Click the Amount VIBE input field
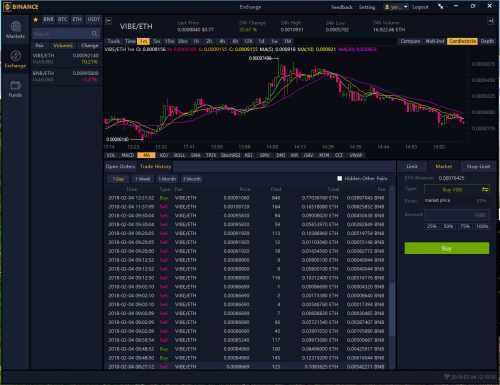 pos(457,215)
